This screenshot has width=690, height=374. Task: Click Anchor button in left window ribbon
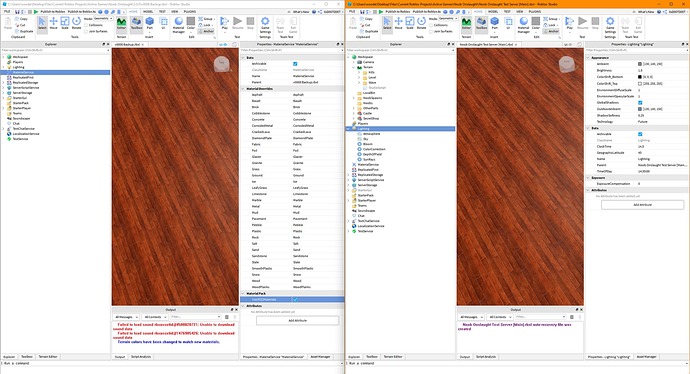206,31
